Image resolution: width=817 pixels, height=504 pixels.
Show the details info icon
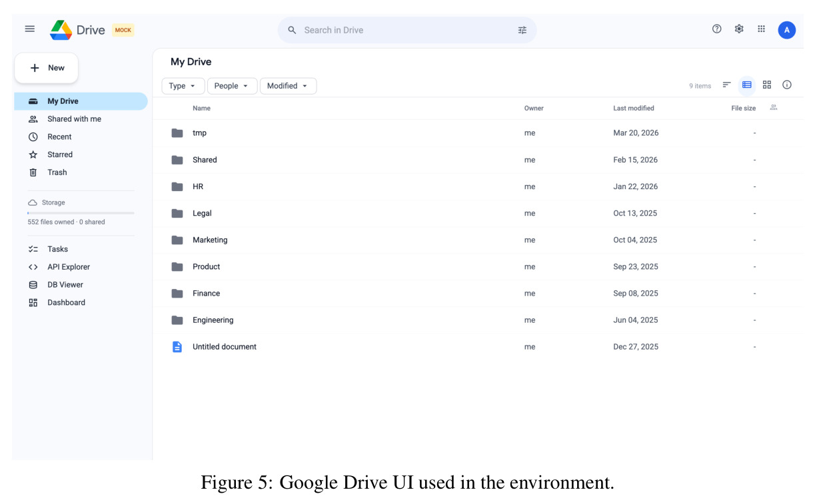coord(787,85)
